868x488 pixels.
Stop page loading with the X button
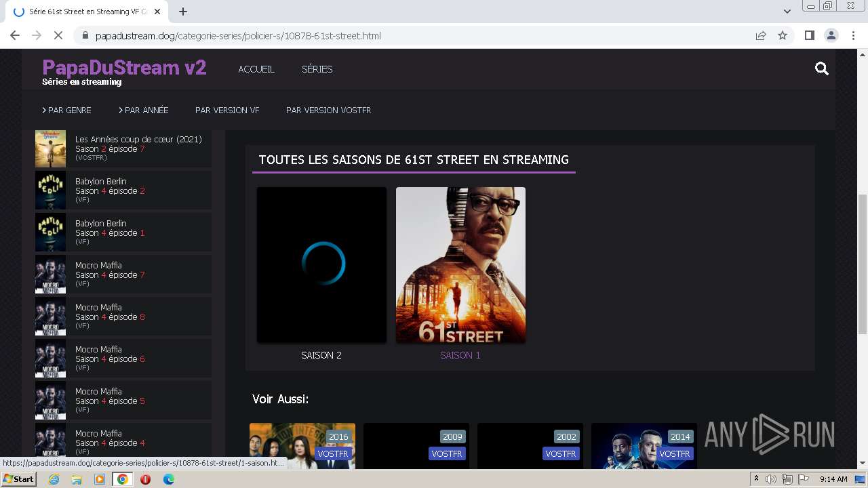[x=58, y=35]
